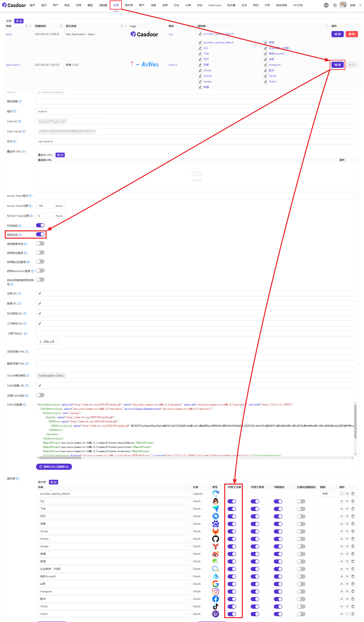The width and height of the screenshot is (364, 622).
Task: Click 添加 button next to 应用 heading
Action: (19, 21)
